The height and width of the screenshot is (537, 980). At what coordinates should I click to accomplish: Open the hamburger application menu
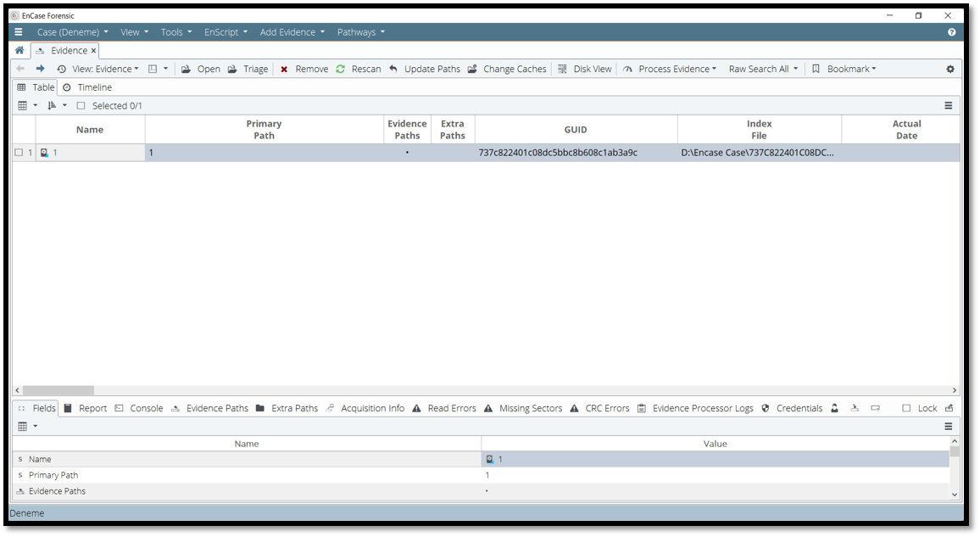click(x=19, y=32)
